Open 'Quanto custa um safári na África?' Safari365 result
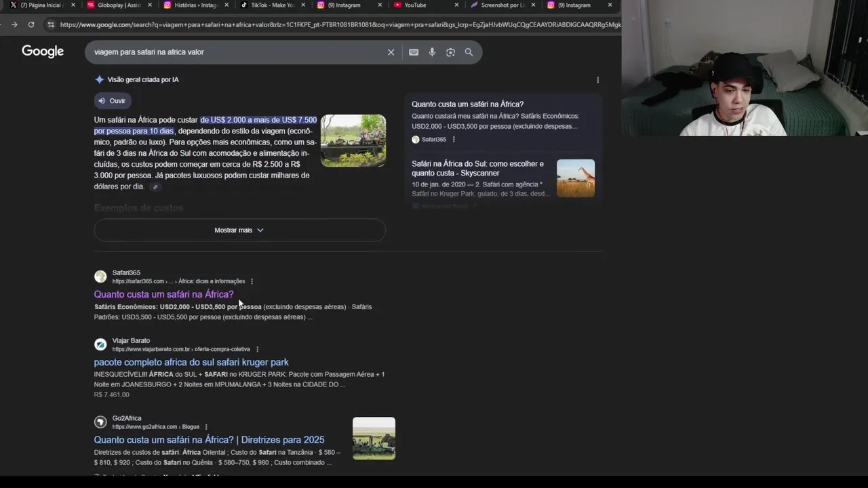The width and height of the screenshot is (868, 488). point(163,294)
